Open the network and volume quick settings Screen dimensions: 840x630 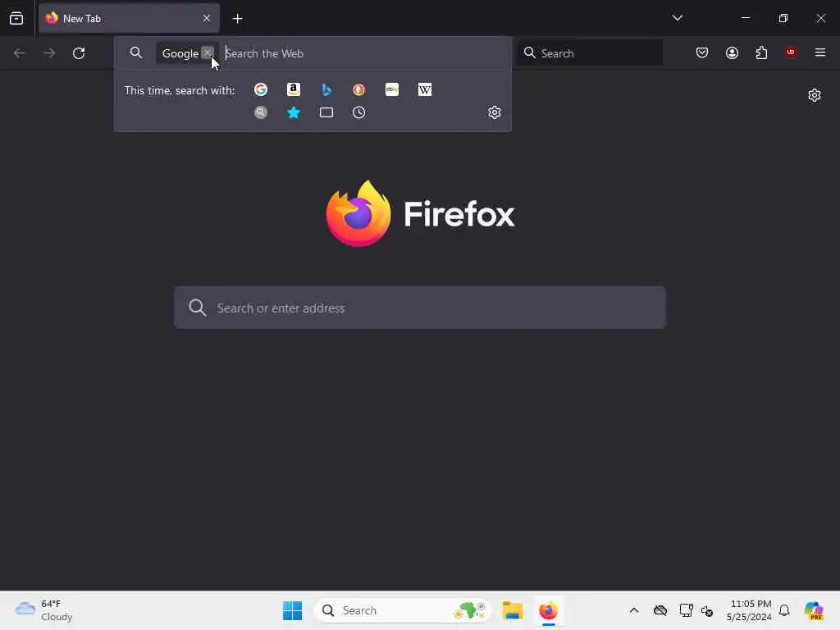tap(696, 610)
